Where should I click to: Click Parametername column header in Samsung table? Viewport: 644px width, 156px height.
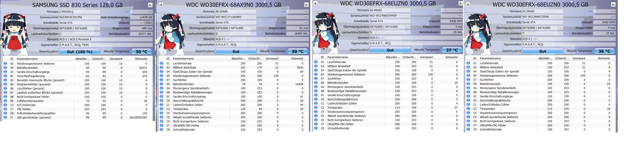click(x=44, y=59)
